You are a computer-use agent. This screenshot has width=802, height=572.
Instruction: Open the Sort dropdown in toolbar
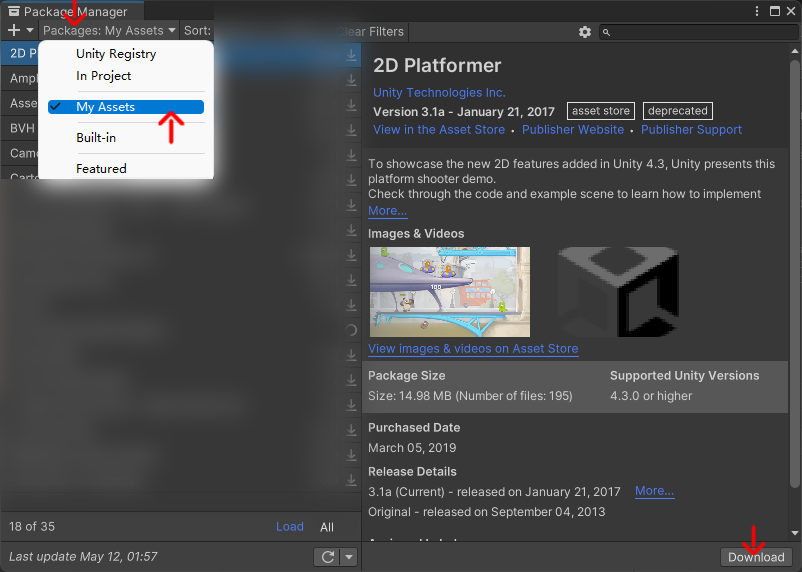tap(197, 31)
